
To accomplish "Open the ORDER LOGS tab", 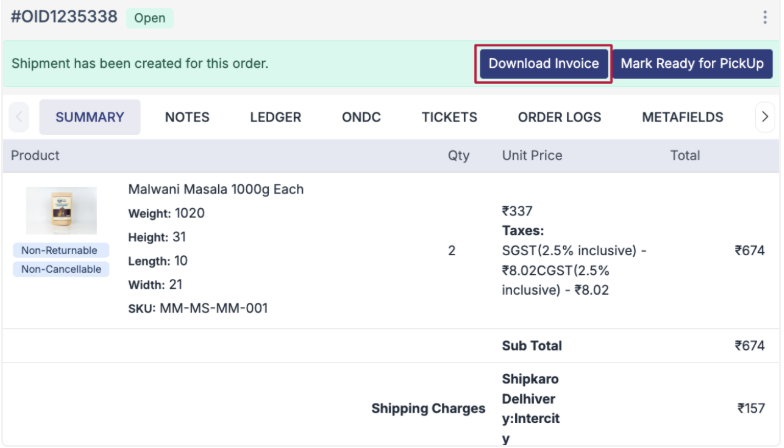I will coord(559,117).
